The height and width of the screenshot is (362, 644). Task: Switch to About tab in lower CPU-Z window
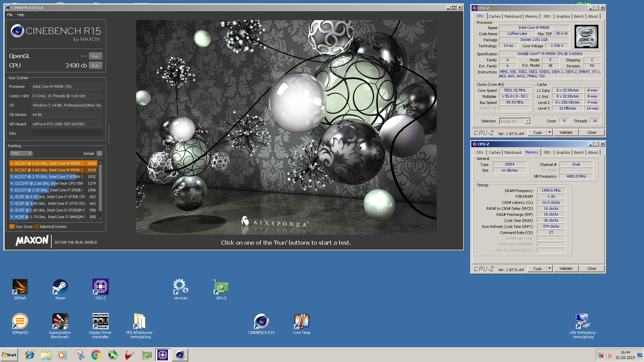coord(593,153)
